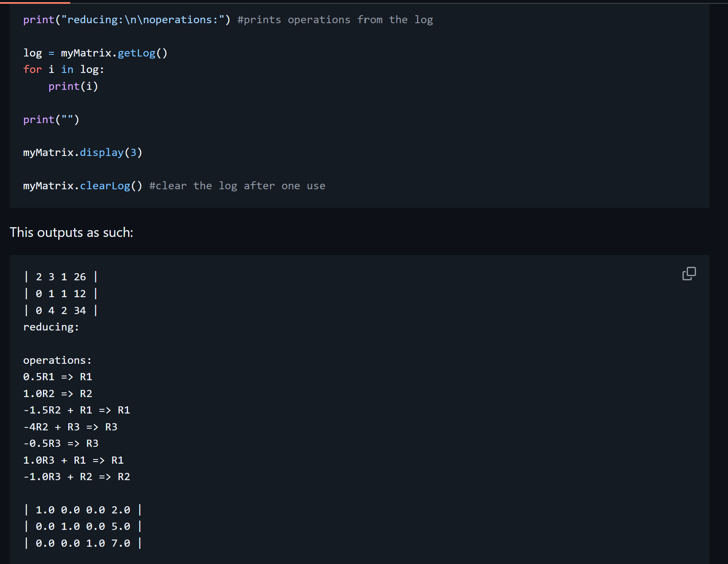Click the '-0.5R3 => R3' operation line
728x564 pixels.
tap(61, 443)
